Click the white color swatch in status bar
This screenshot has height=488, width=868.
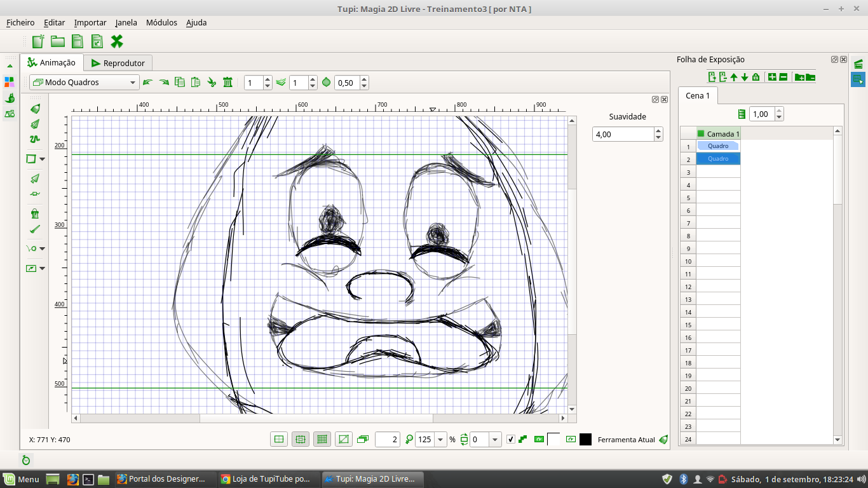pyautogui.click(x=554, y=439)
